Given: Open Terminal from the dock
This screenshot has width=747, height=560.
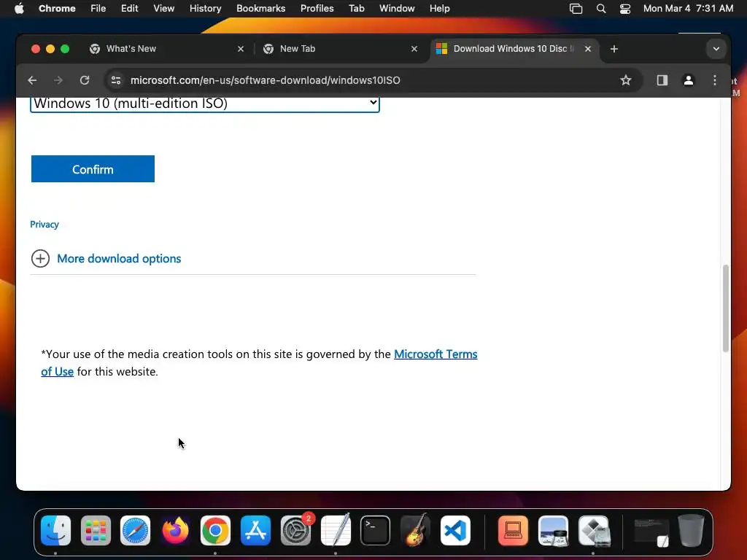Looking at the screenshot, I should pyautogui.click(x=376, y=531).
